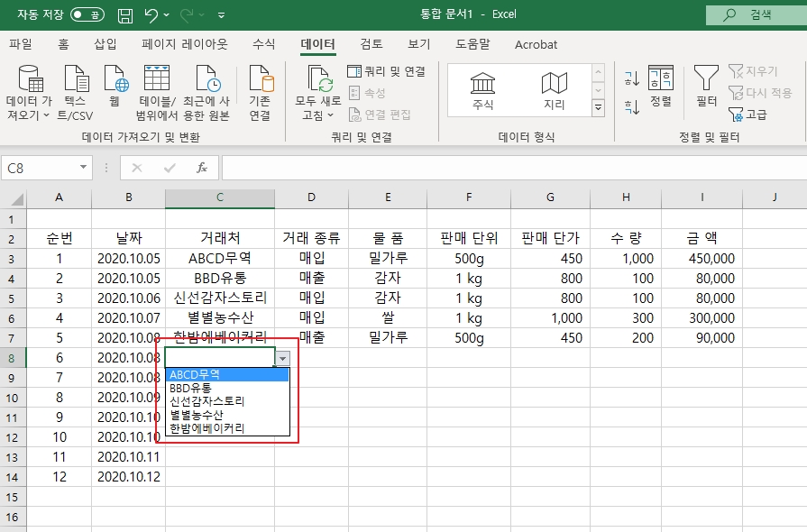Select row 8 header
Screen dimensions: 807x532
(13, 358)
